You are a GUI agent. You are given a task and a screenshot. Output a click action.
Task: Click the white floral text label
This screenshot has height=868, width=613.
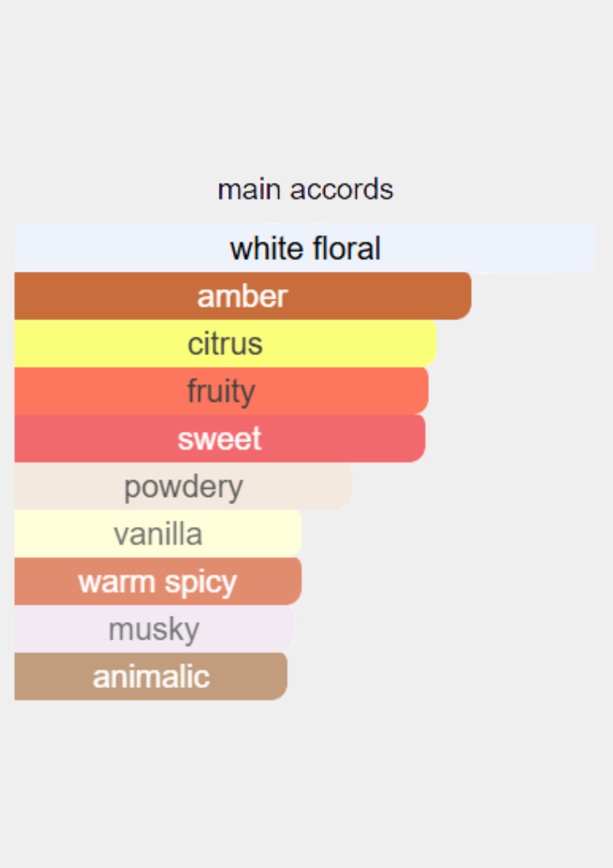pyautogui.click(x=305, y=248)
